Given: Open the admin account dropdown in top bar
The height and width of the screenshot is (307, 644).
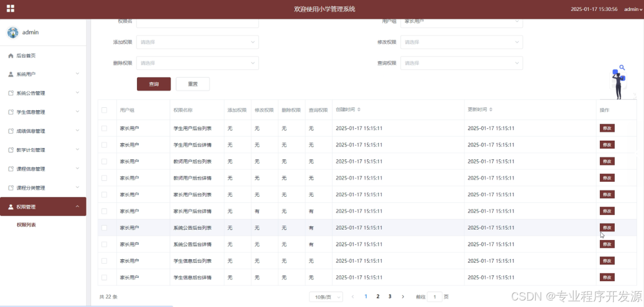Looking at the screenshot, I should pyautogui.click(x=632, y=9).
